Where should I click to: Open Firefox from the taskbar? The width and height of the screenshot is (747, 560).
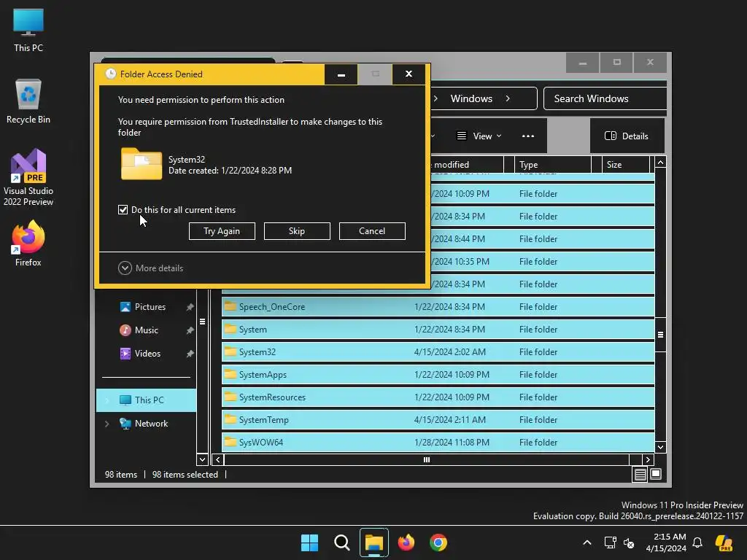[x=406, y=542]
